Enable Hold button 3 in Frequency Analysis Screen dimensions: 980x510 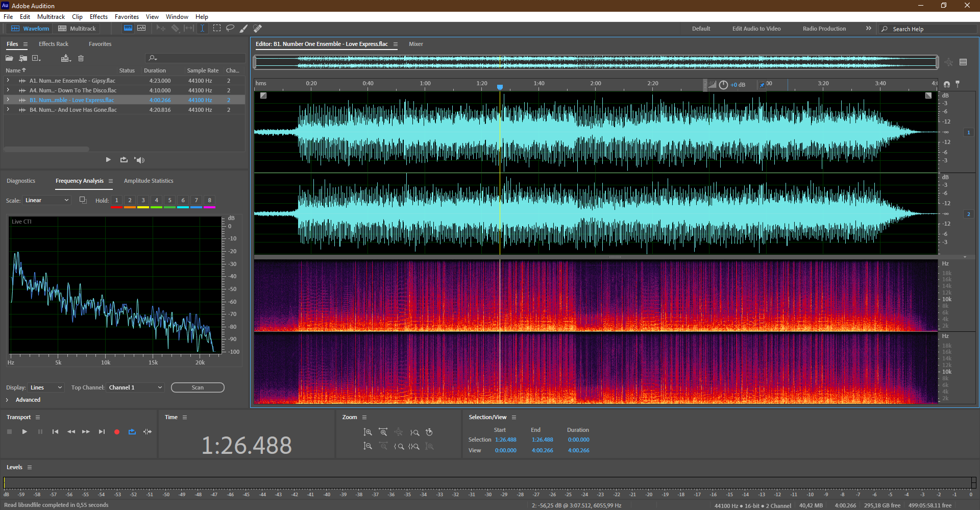[x=143, y=201]
